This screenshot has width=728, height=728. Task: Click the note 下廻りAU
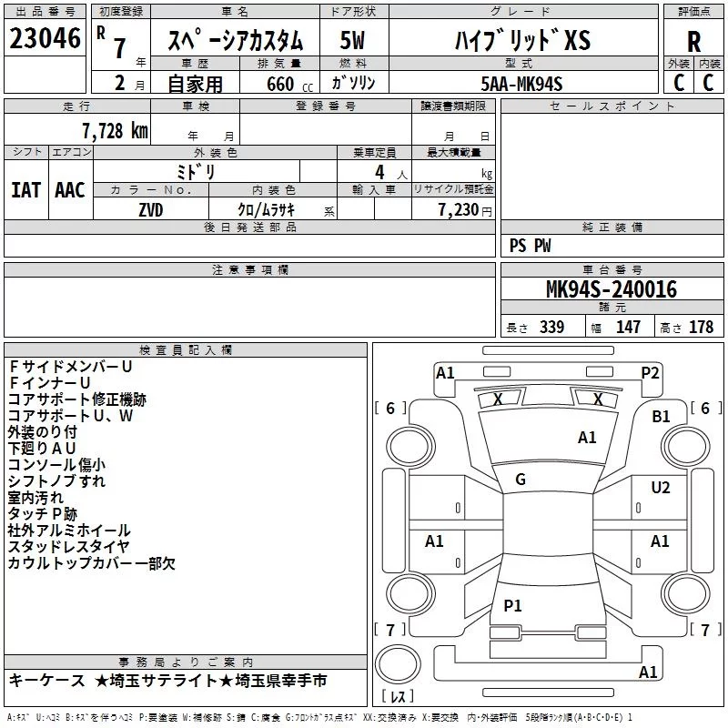pos(42,448)
